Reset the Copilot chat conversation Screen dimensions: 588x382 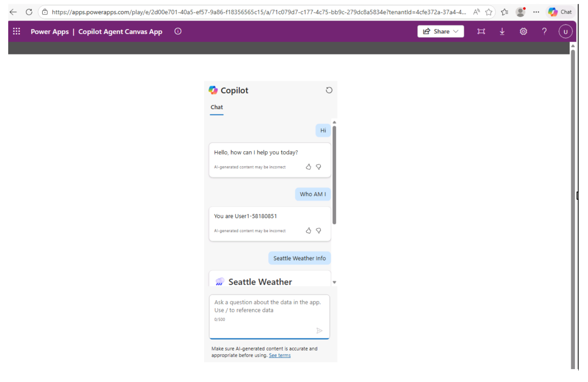coord(329,90)
